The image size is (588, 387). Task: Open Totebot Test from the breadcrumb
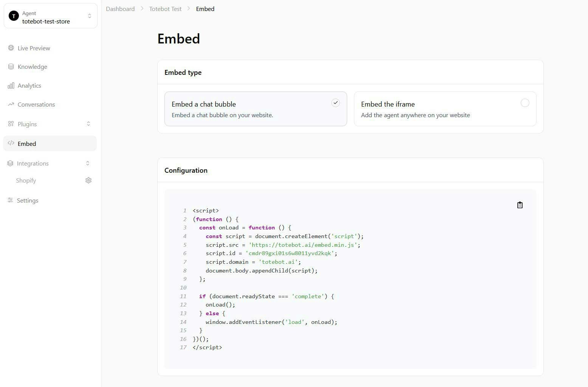pyautogui.click(x=165, y=8)
